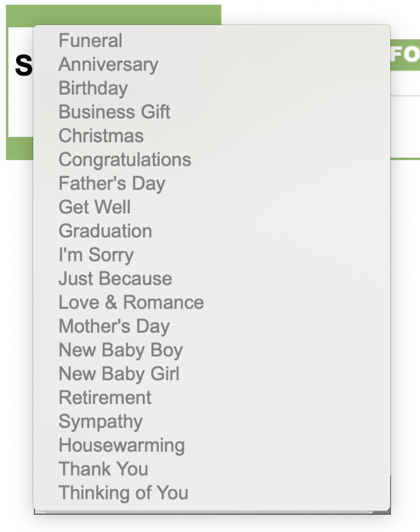Click Retirement in the list
The image size is (420, 532).
coord(105,398)
